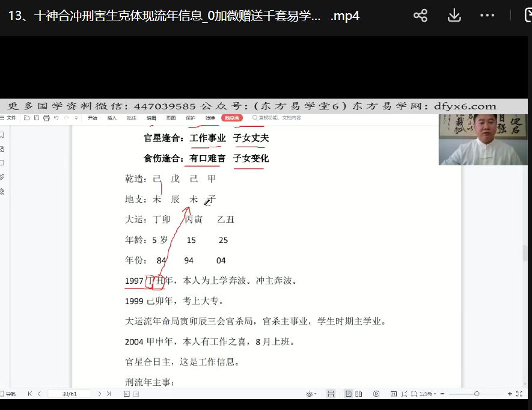Click the print icon in the toolbar

pos(46,118)
